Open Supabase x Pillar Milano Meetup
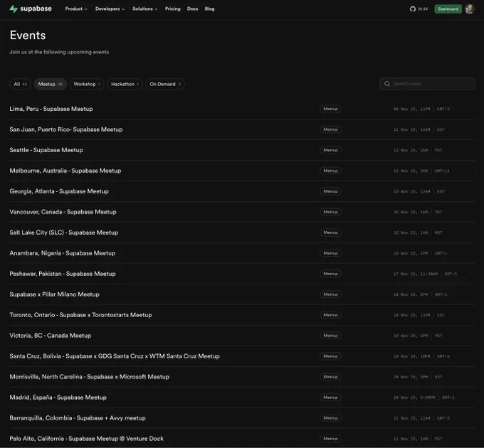 tap(54, 294)
